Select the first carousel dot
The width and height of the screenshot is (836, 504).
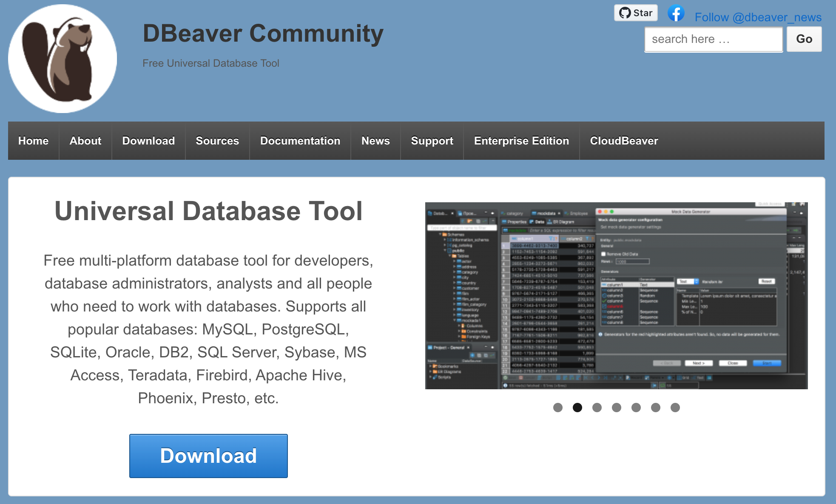tap(558, 408)
